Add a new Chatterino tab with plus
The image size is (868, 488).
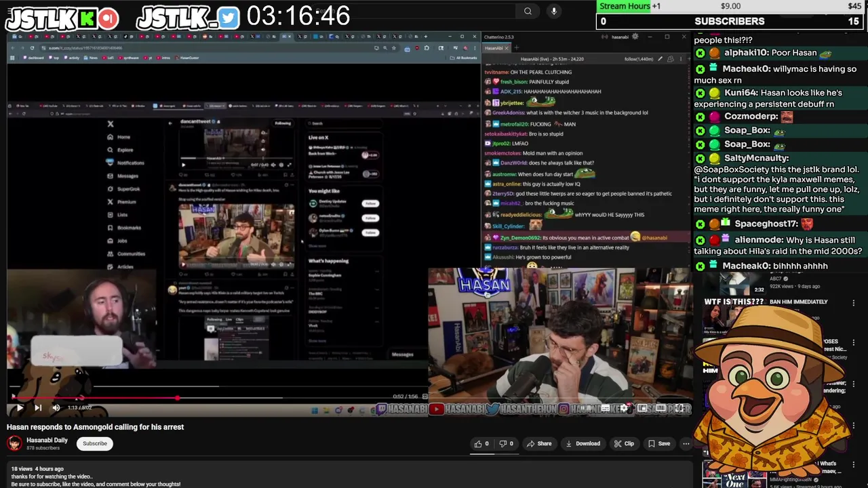(516, 48)
